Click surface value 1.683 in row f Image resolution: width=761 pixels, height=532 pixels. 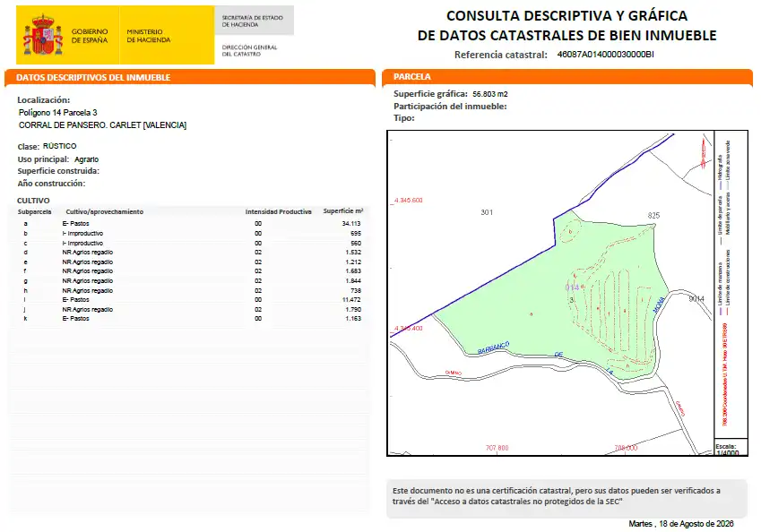(x=353, y=271)
